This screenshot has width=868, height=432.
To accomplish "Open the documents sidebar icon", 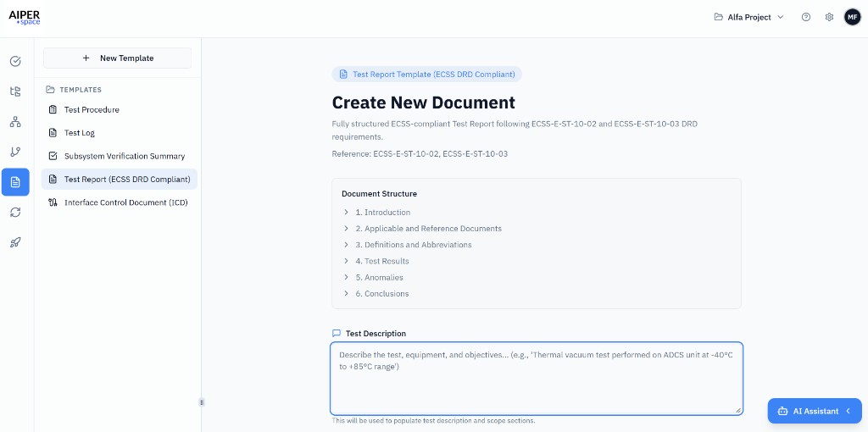I will [x=15, y=182].
